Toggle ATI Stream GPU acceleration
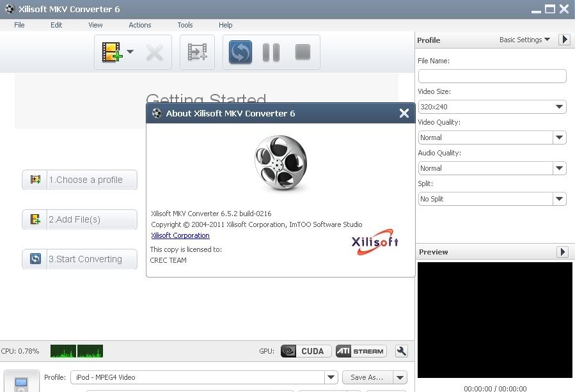 [x=361, y=351]
